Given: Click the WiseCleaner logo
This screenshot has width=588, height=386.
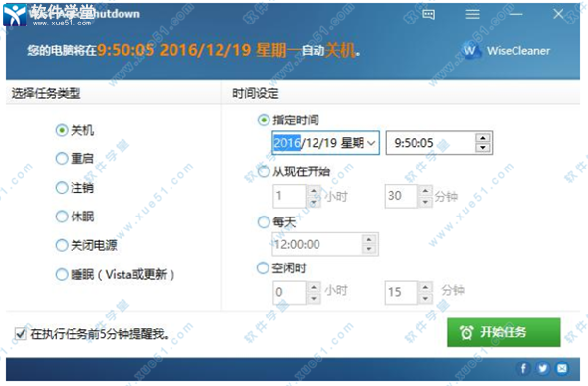Looking at the screenshot, I should coord(506,50).
